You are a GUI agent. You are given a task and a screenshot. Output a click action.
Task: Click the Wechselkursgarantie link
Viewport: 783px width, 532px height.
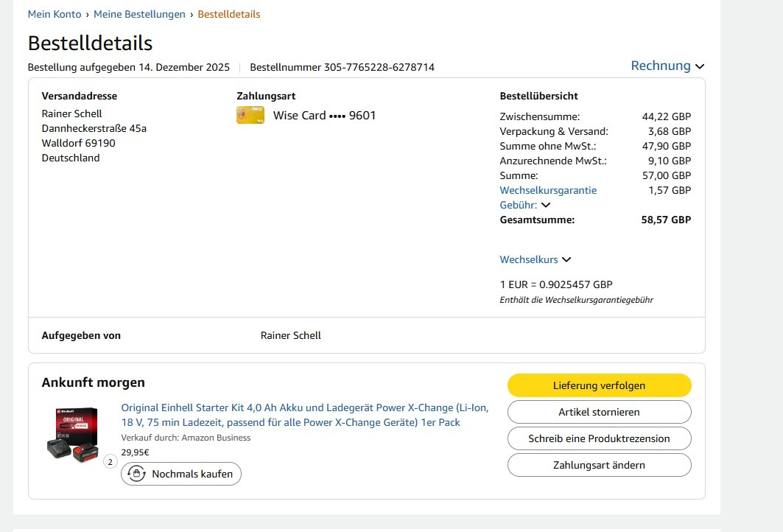click(548, 190)
